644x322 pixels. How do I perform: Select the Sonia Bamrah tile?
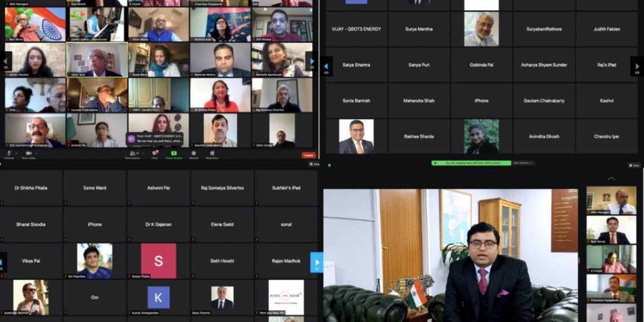click(x=356, y=101)
